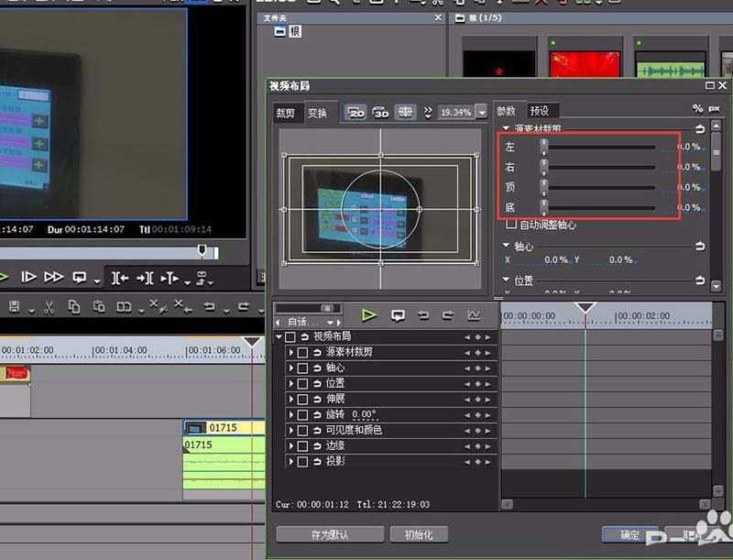
Task: Adjust the 左 crop slider handle
Action: 543,147
